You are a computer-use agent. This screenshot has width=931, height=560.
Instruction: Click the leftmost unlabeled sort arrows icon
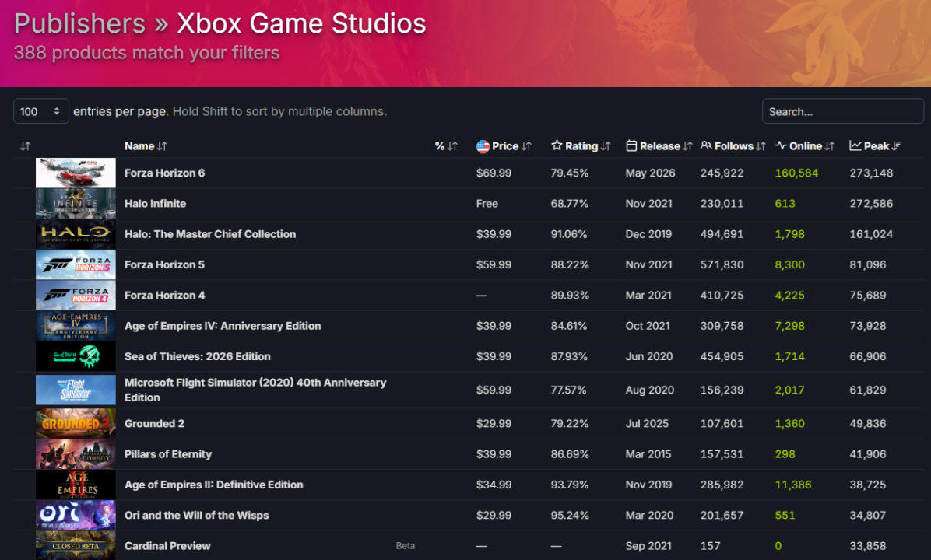[x=25, y=146]
